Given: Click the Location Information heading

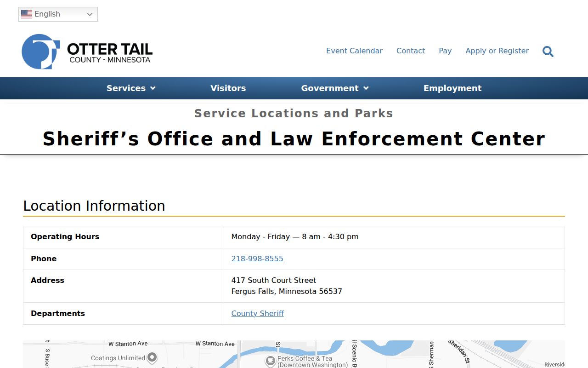Looking at the screenshot, I should tap(94, 206).
